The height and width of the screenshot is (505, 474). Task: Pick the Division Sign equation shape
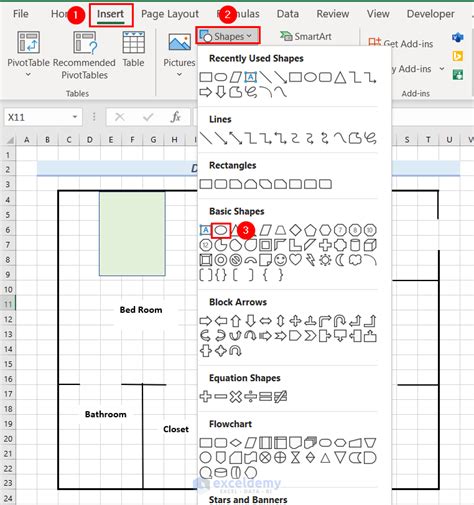pos(250,397)
